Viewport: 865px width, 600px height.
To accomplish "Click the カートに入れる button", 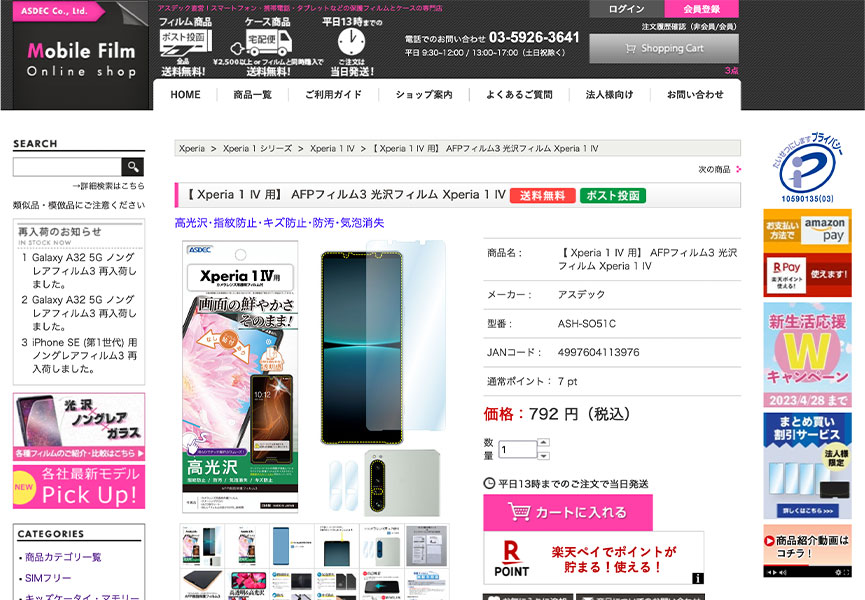I will pyautogui.click(x=568, y=512).
